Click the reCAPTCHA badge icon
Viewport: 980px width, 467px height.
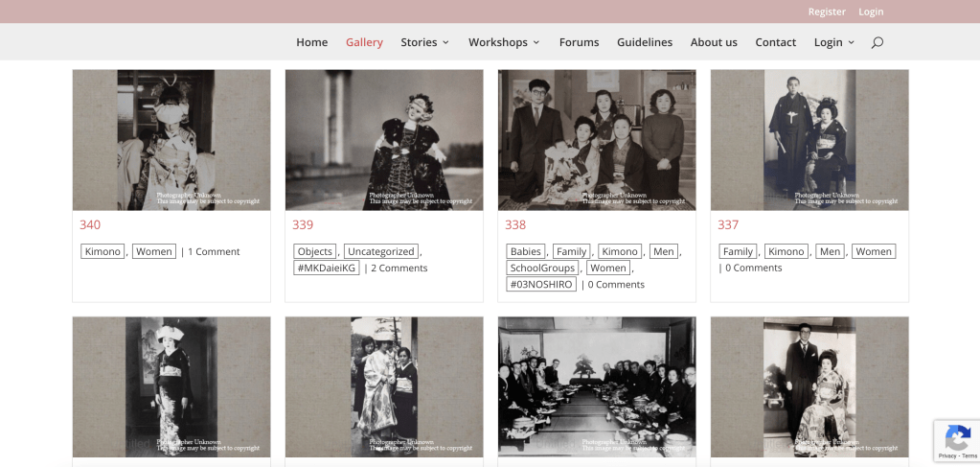pos(956,439)
